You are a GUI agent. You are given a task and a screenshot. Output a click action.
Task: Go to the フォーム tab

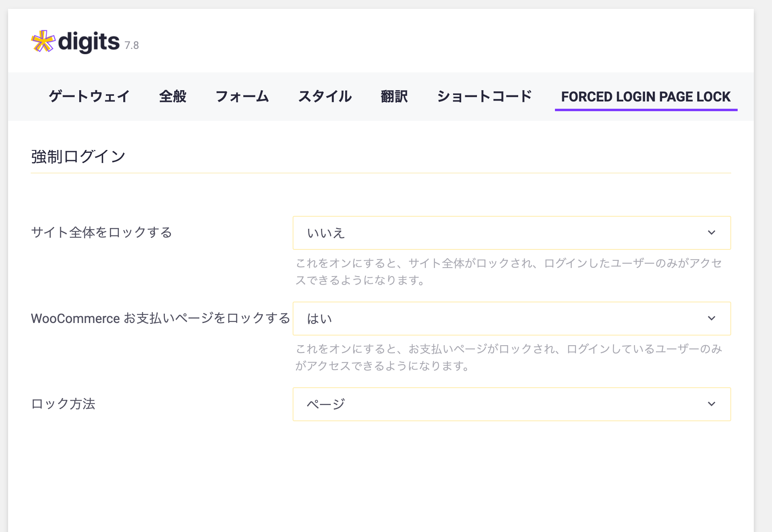pos(242,97)
